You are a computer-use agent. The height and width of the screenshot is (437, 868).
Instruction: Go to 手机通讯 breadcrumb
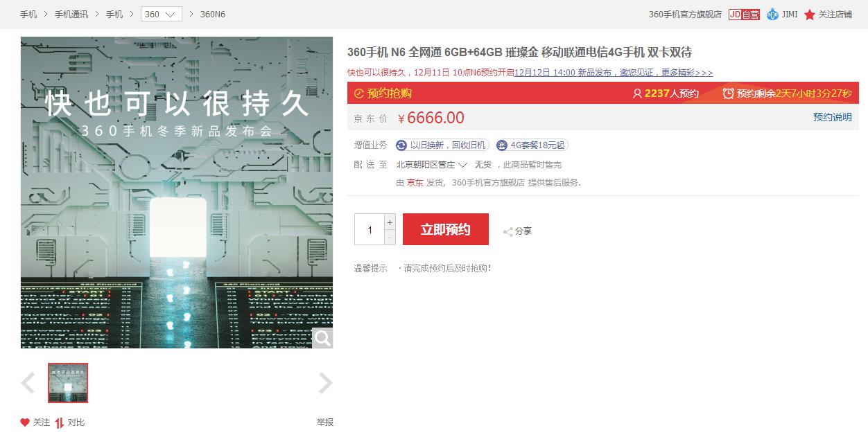point(71,15)
